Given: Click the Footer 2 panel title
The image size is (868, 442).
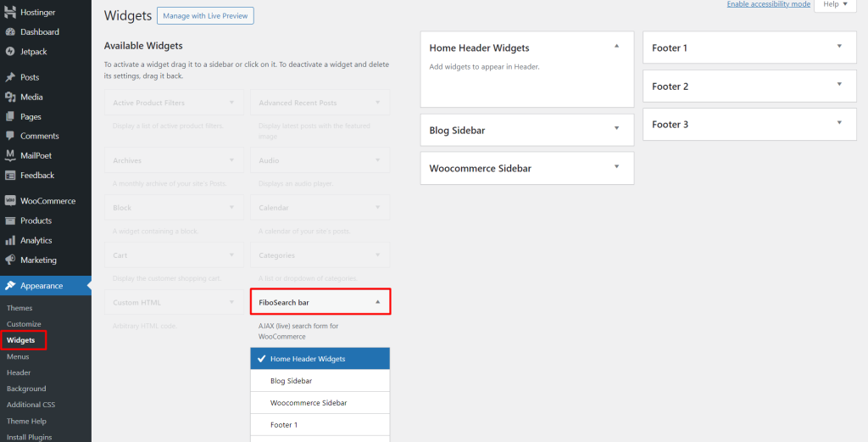Looking at the screenshot, I should 670,87.
